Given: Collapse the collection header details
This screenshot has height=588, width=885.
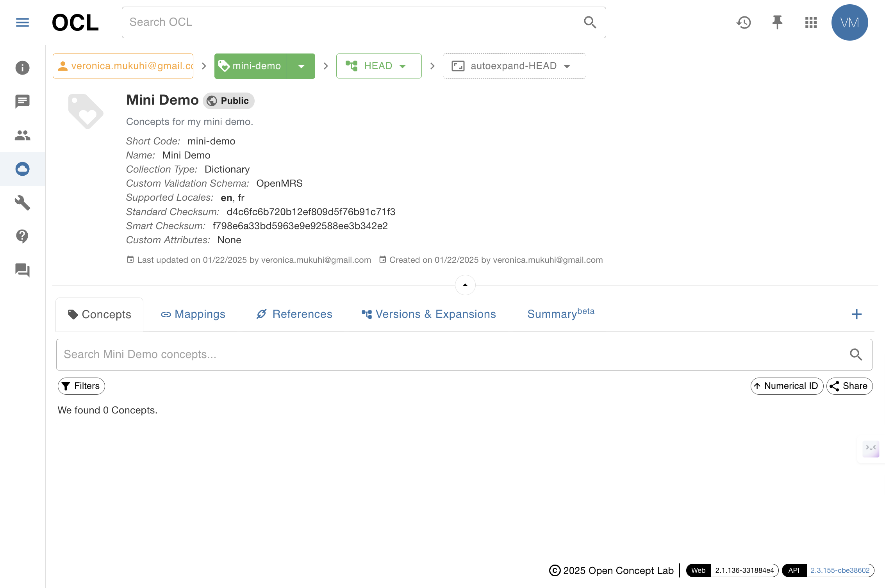Looking at the screenshot, I should click(465, 285).
